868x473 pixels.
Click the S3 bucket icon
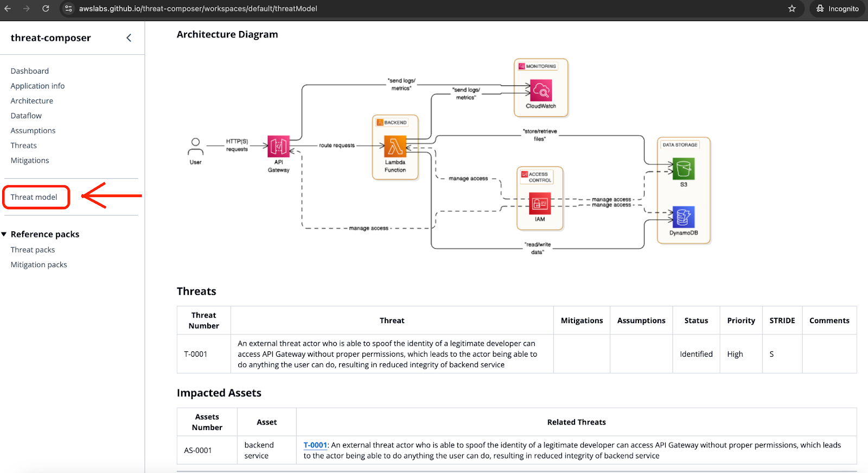point(684,169)
